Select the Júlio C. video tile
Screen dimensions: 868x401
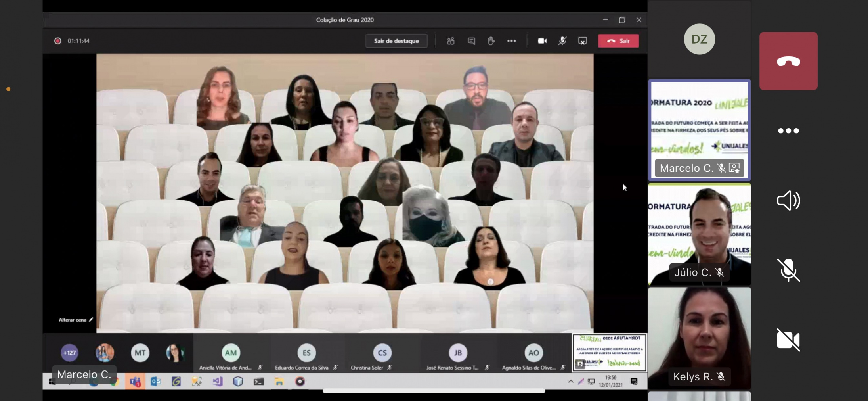pyautogui.click(x=700, y=234)
